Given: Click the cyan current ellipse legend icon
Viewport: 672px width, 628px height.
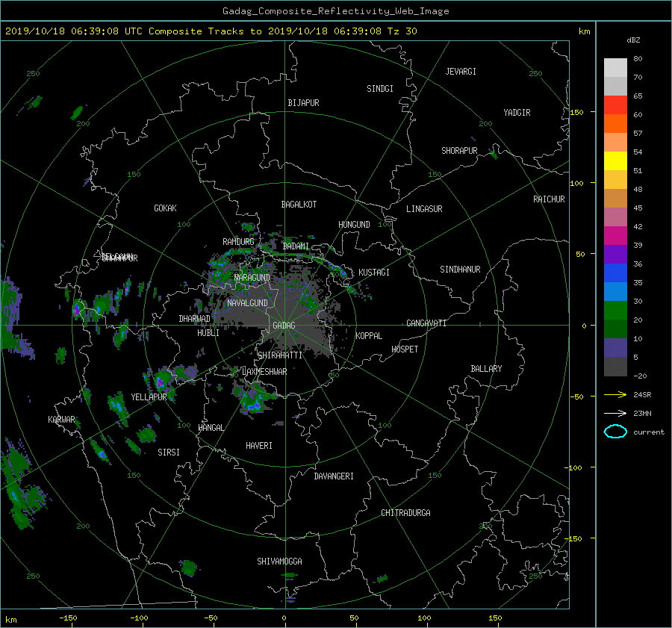Looking at the screenshot, I should click(x=615, y=432).
